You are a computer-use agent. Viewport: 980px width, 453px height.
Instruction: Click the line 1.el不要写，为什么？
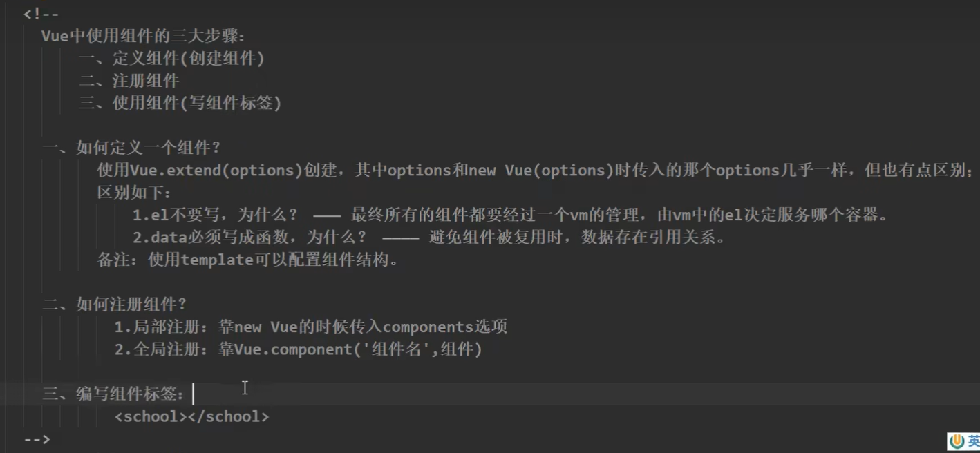tap(510, 215)
